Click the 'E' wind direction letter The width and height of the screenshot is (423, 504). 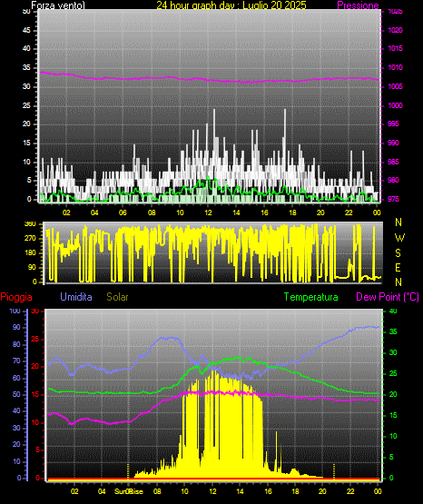398,267
